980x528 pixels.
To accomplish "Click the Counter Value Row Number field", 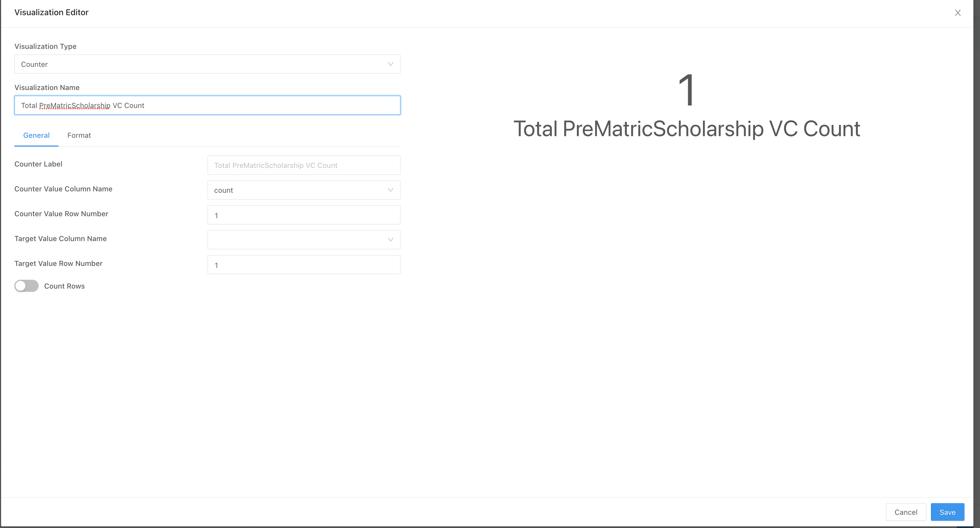I will pyautogui.click(x=303, y=215).
